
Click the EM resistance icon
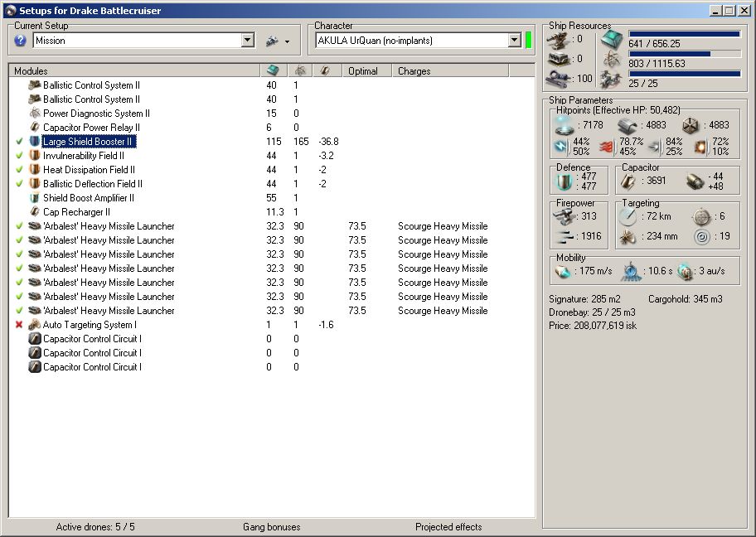tap(562, 147)
